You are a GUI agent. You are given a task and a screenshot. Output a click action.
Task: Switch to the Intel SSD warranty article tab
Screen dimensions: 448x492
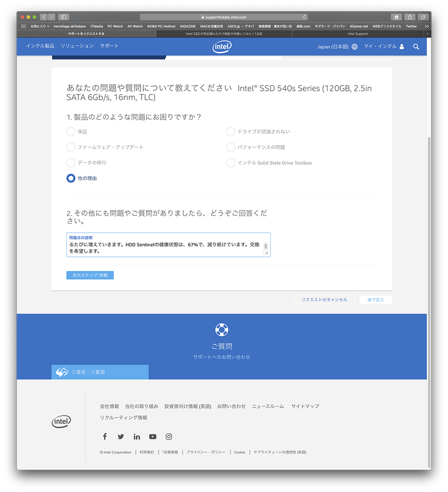pos(224,34)
